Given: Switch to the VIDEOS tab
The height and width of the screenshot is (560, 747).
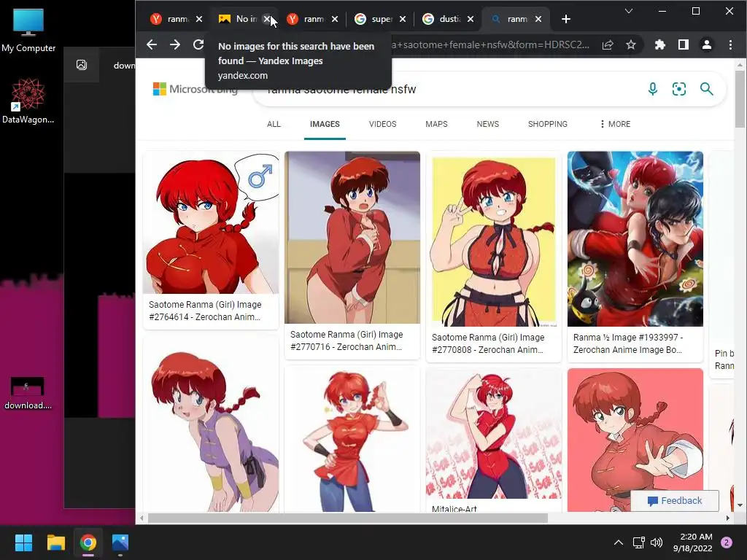Looking at the screenshot, I should click(382, 124).
